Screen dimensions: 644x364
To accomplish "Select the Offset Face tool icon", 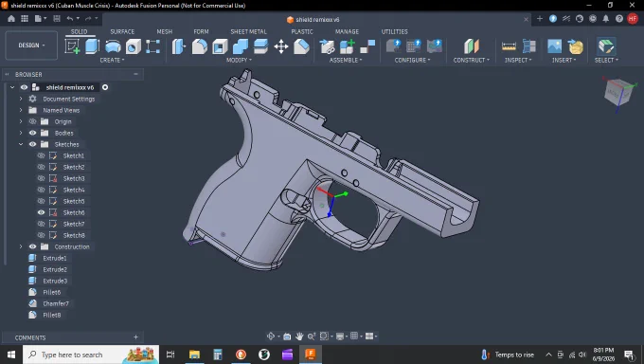I will [x=260, y=46].
